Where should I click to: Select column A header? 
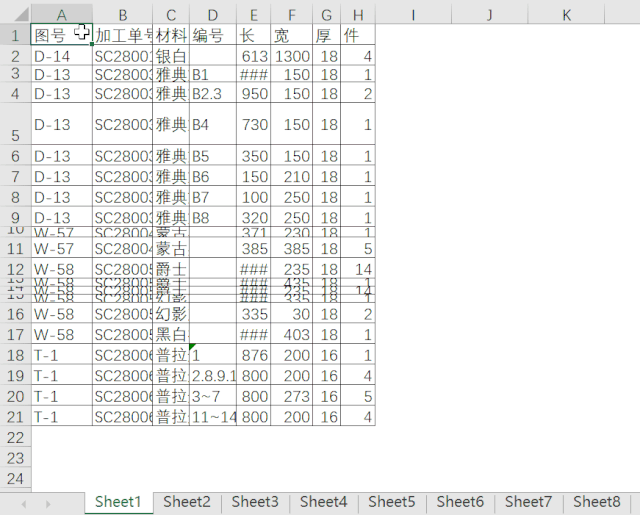coord(62,15)
